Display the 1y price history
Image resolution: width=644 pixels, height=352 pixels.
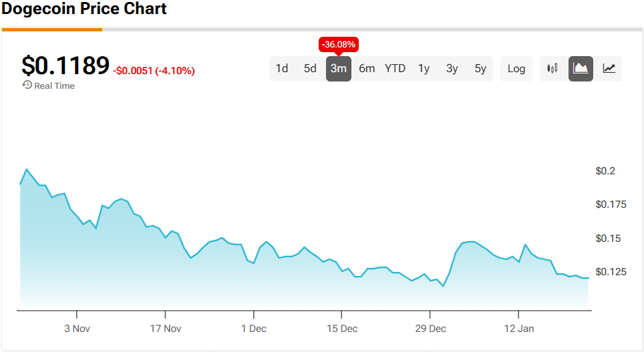coord(424,68)
